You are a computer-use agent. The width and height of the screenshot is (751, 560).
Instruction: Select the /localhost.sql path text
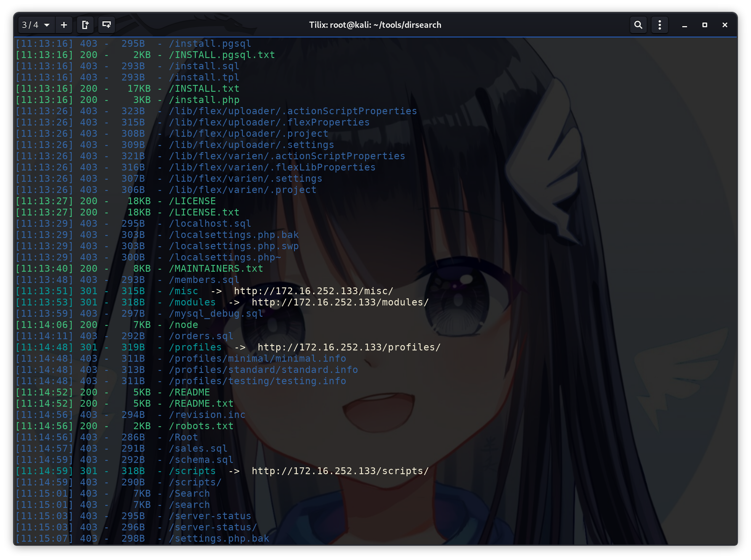point(210,223)
